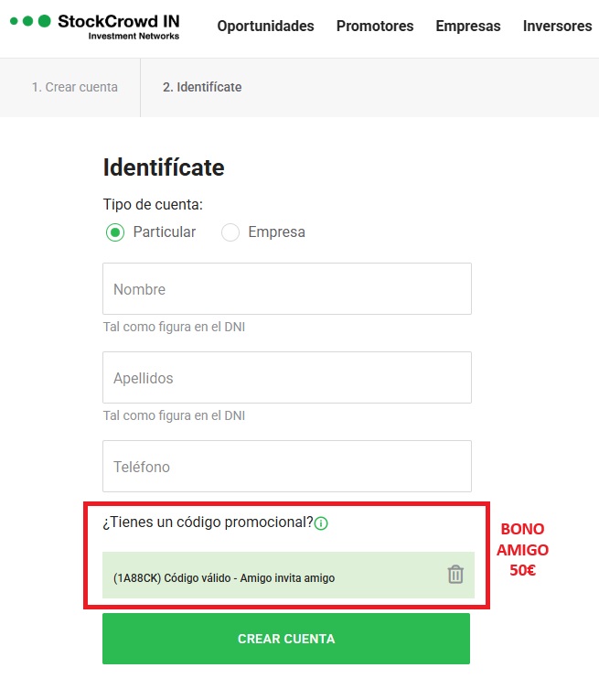The width and height of the screenshot is (599, 700).
Task: Select the Particular account type
Action: click(x=115, y=232)
